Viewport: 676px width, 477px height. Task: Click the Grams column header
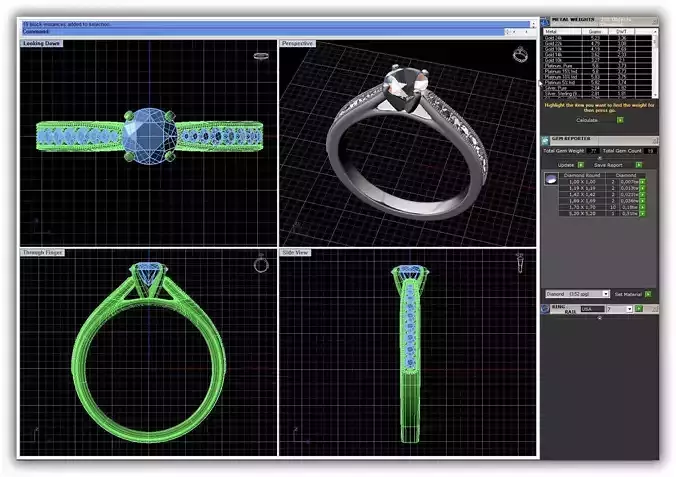pyautogui.click(x=595, y=31)
